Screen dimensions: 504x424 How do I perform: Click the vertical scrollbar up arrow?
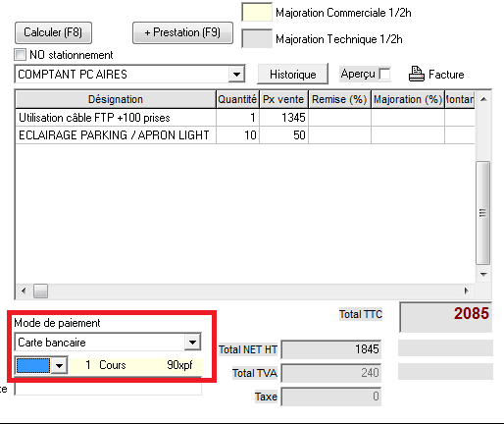[483, 99]
